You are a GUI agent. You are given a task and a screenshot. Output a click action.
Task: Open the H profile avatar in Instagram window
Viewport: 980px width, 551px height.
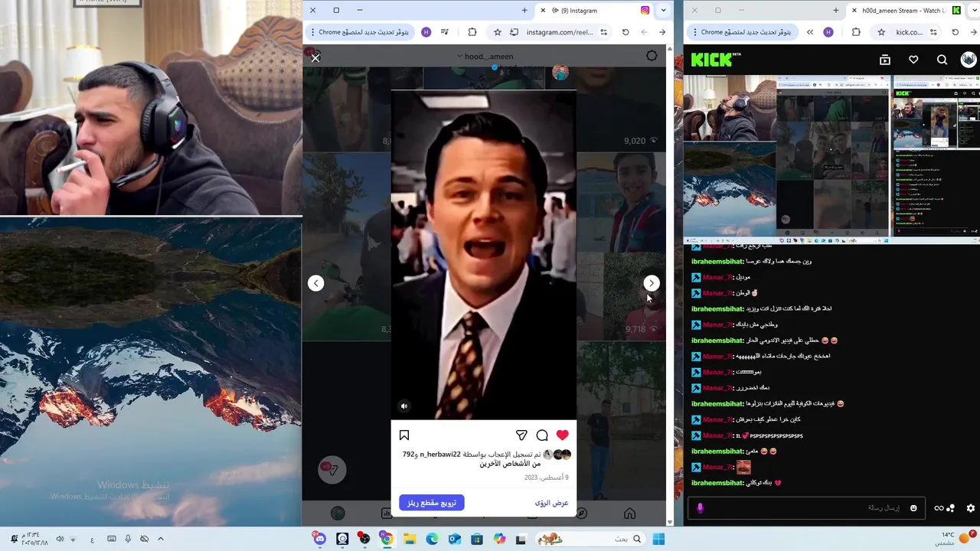pyautogui.click(x=426, y=32)
